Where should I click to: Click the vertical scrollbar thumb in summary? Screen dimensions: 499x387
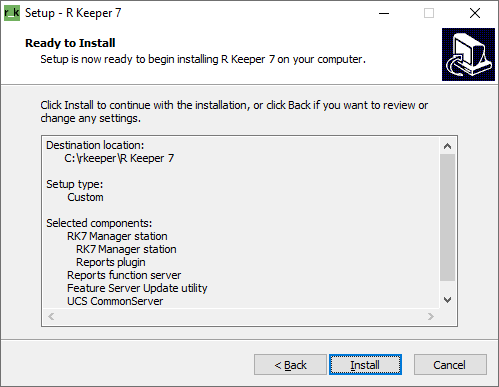(447, 217)
